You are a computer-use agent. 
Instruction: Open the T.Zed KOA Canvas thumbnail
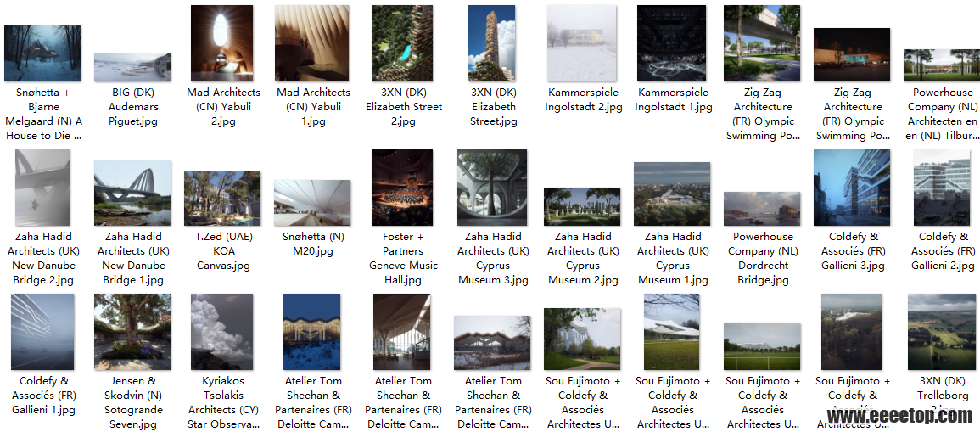tap(221, 199)
